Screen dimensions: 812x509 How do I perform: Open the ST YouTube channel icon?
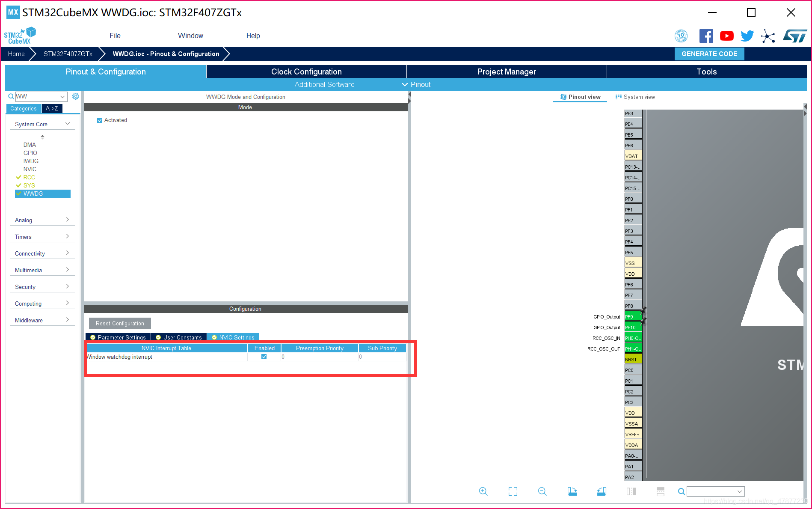click(726, 36)
